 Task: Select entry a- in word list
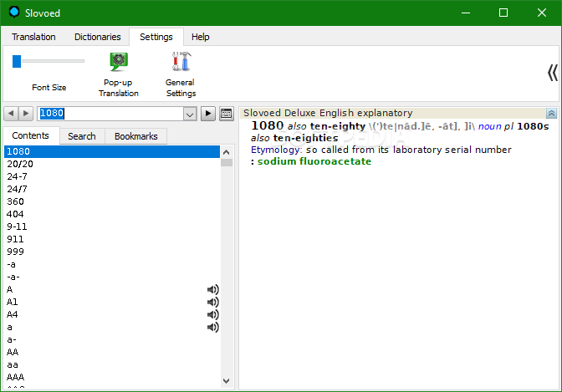click(112, 339)
